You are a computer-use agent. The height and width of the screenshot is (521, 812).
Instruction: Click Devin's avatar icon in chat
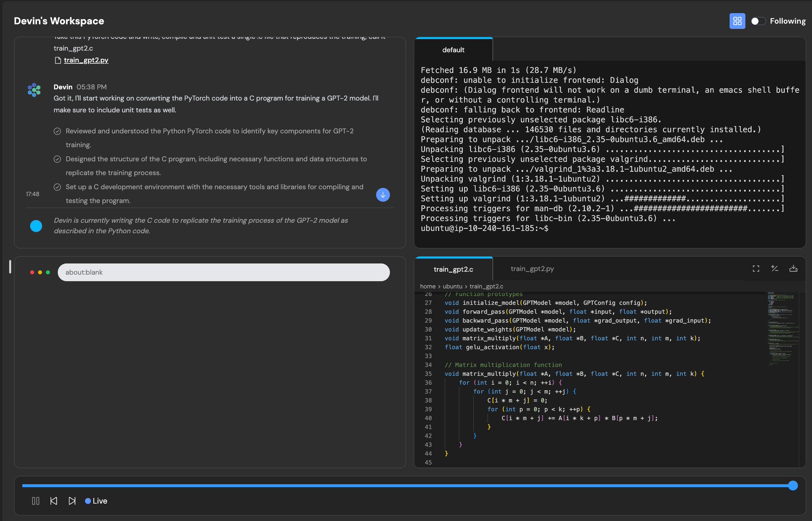(x=34, y=90)
